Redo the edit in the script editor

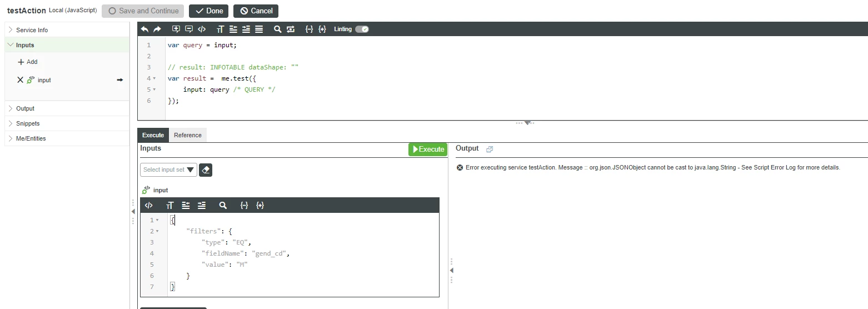pos(157,29)
